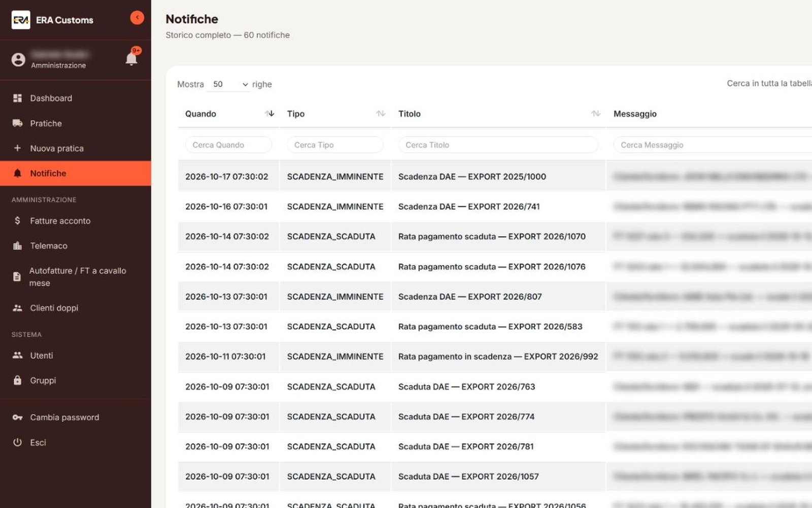This screenshot has width=812, height=508.
Task: Focus the Cerca Messaggio filter field
Action: click(x=713, y=145)
